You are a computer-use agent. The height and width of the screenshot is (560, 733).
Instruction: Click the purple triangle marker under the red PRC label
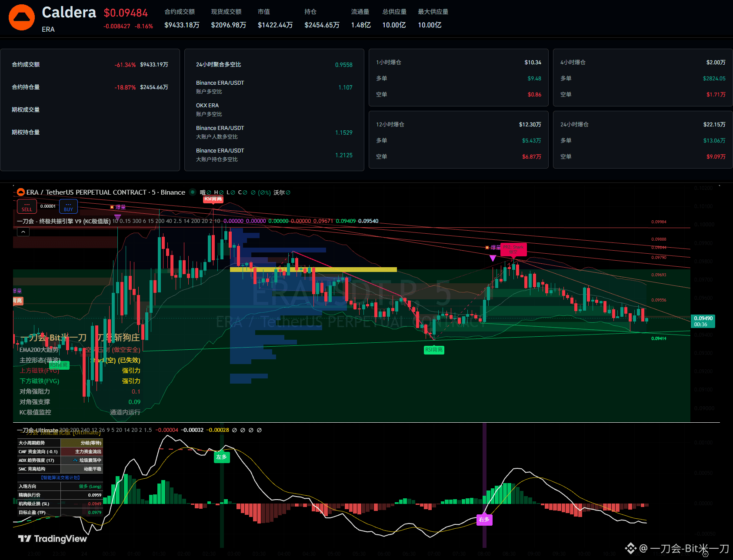coord(493,258)
